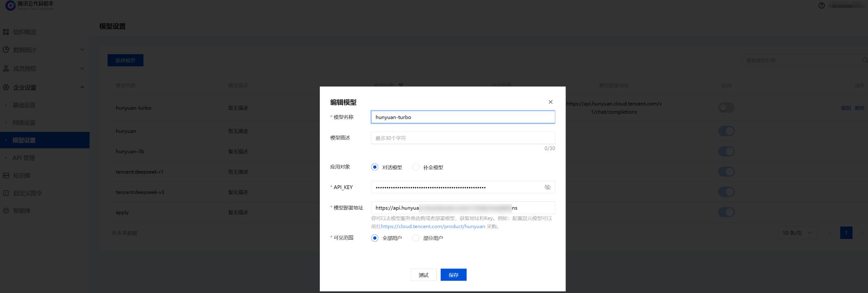Click the Tencent Cloud code assistant logo
Image resolution: width=868 pixels, height=293 pixels.
(x=10, y=5)
